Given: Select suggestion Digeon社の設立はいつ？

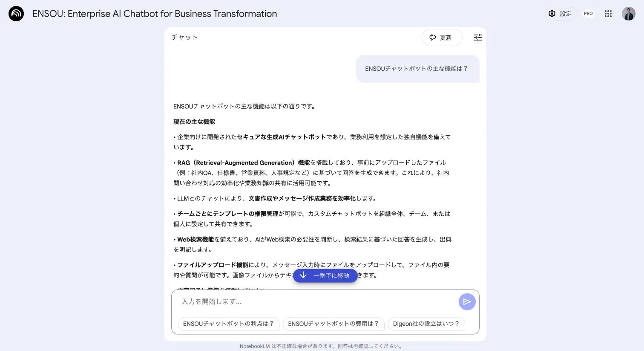Looking at the screenshot, I should (x=426, y=324).
